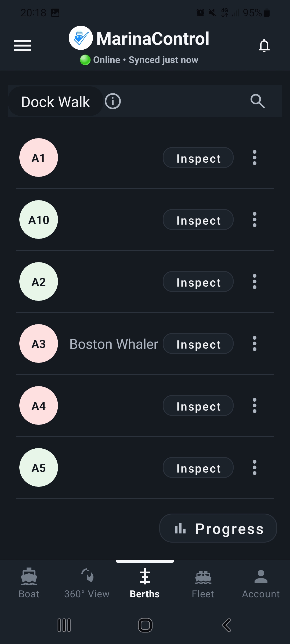Screen dimensions: 290x644
Task: Inspect berth A4
Action: coord(198,405)
